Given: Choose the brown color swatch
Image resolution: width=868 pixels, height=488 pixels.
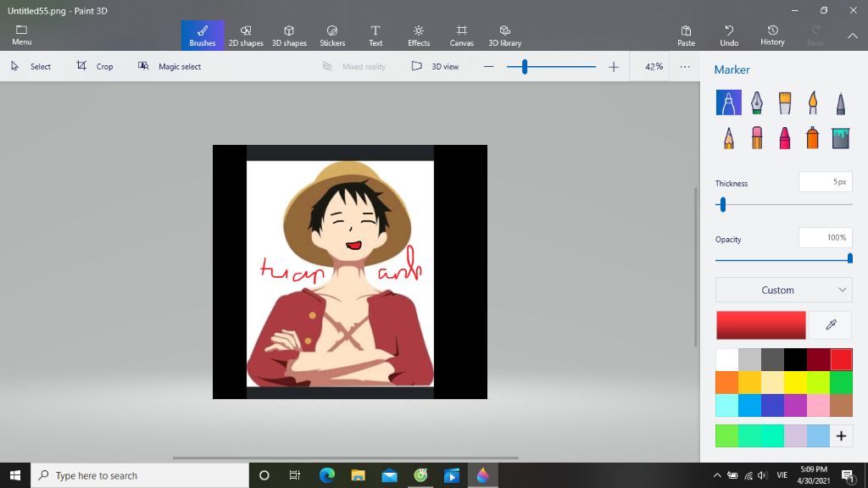Looking at the screenshot, I should [x=841, y=405].
